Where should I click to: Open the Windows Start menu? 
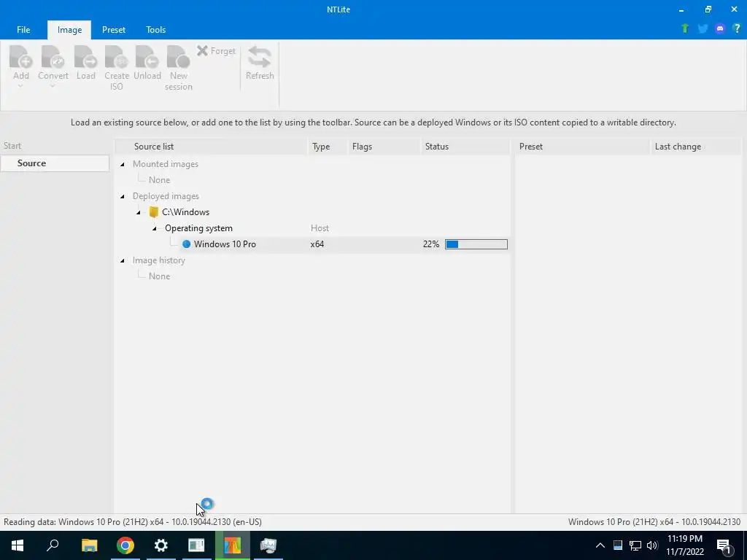coord(18,545)
